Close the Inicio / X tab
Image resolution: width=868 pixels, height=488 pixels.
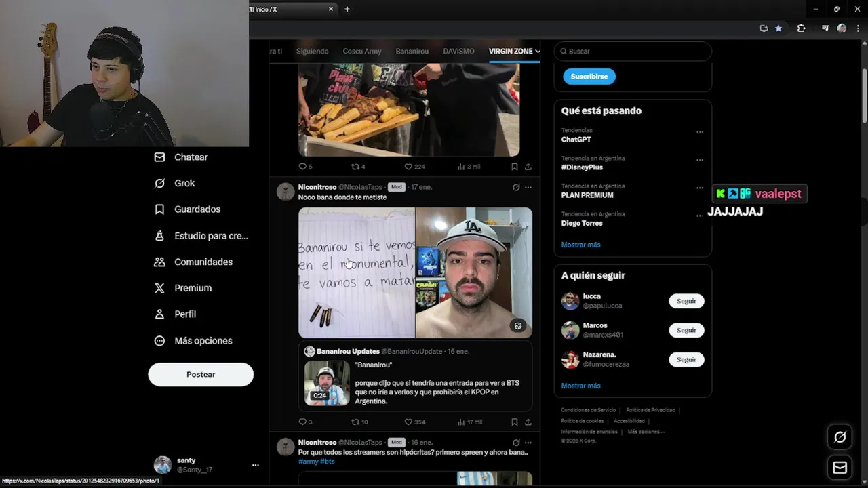[331, 9]
